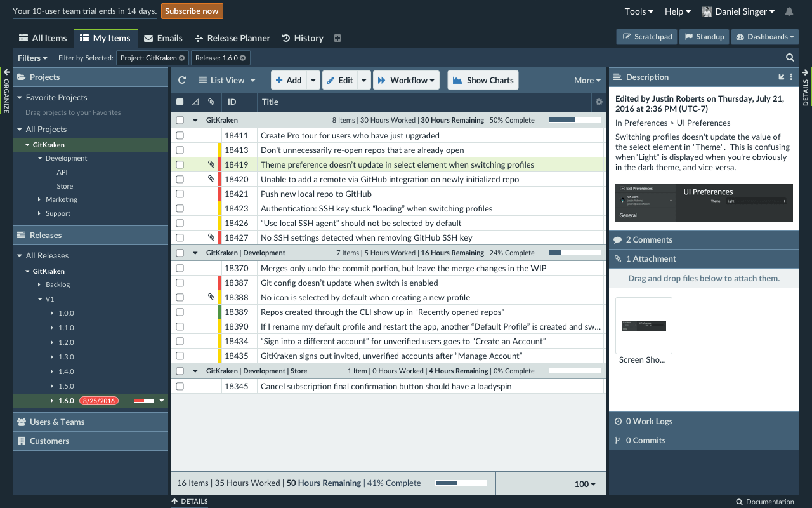This screenshot has height=508, width=812.
Task: Collapse the Organize side panel
Action: click(6, 90)
